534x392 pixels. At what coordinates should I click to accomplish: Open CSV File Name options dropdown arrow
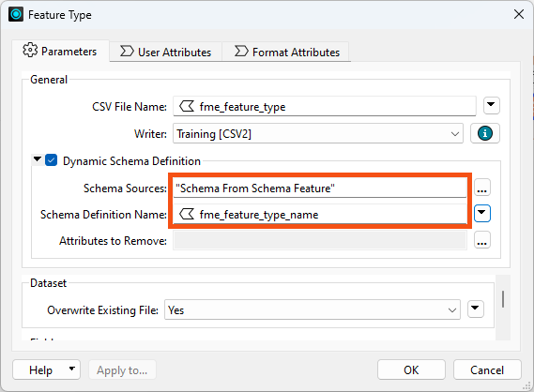(x=491, y=105)
